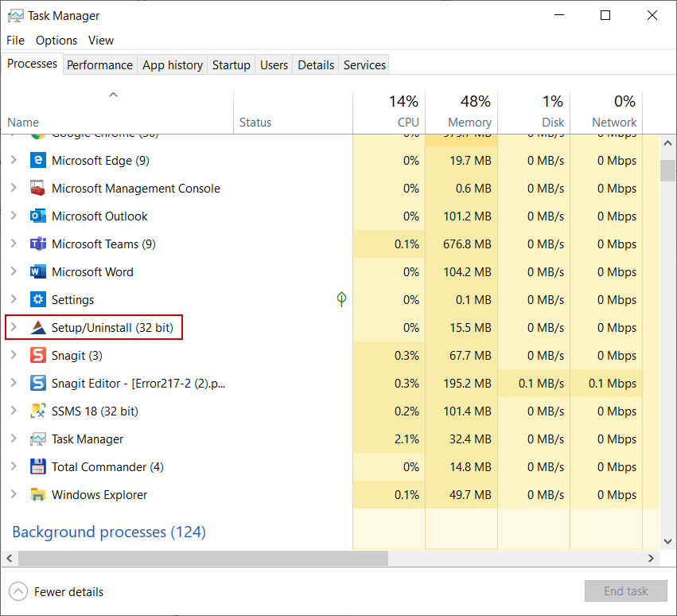
Task: Open the View menu
Action: tap(101, 40)
